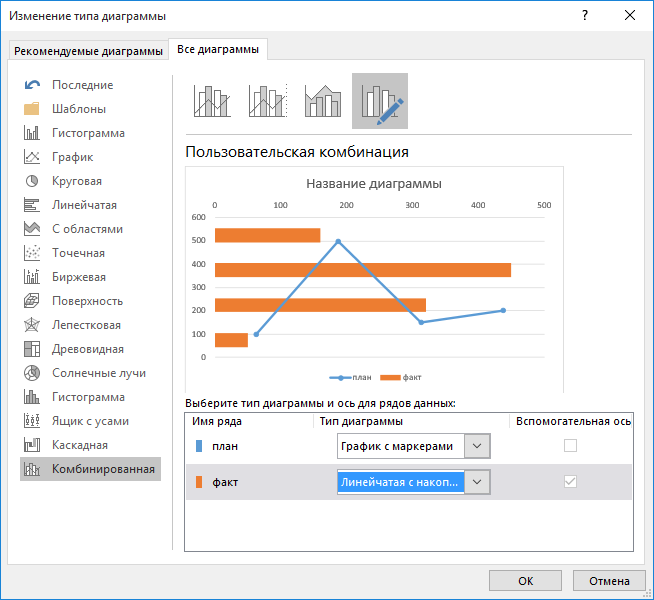Click the Биржевая stock chart icon
Image resolution: width=654 pixels, height=600 pixels.
(x=32, y=277)
